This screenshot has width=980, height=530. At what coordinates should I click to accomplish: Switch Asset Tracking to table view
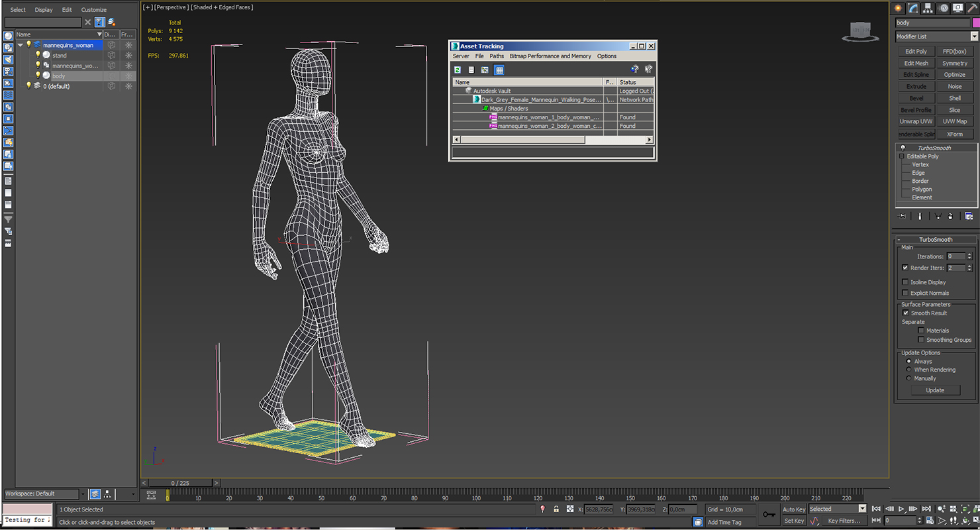coord(499,70)
